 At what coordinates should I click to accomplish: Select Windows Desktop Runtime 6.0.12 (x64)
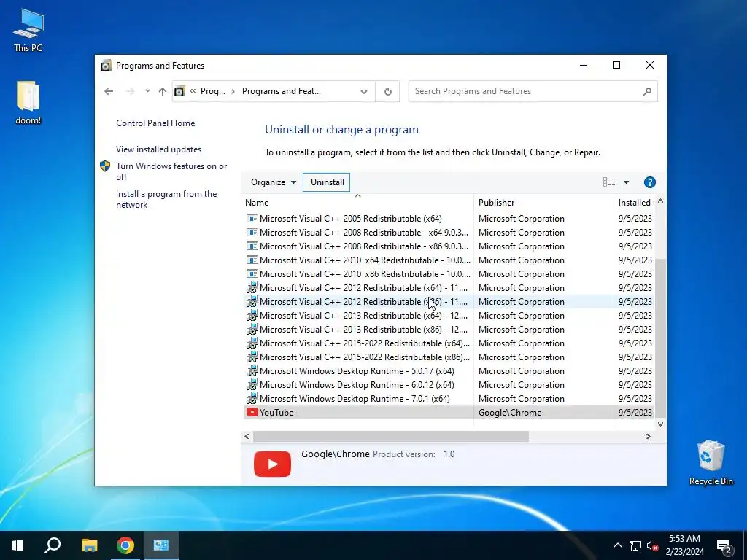(x=448, y=384)
